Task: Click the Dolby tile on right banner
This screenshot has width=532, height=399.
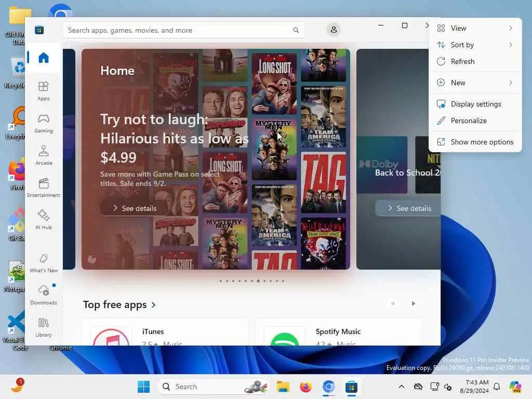Action: tap(382, 165)
